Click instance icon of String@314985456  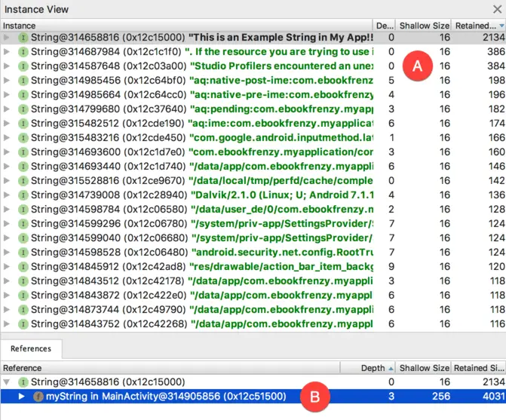point(23,81)
